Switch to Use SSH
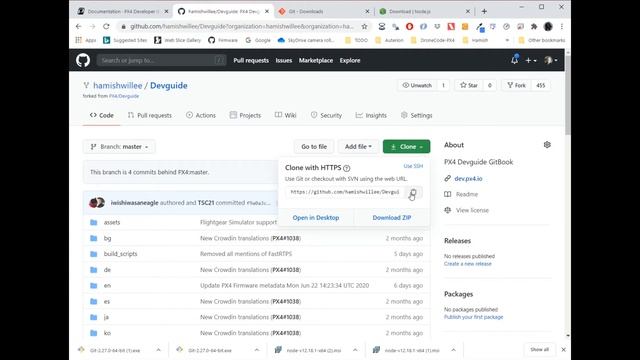The width and height of the screenshot is (640, 360). click(413, 166)
